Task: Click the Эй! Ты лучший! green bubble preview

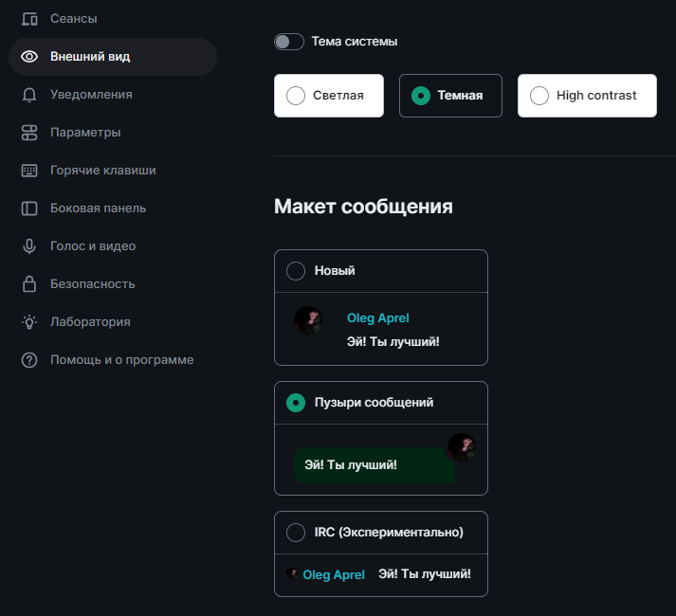Action: [375, 464]
